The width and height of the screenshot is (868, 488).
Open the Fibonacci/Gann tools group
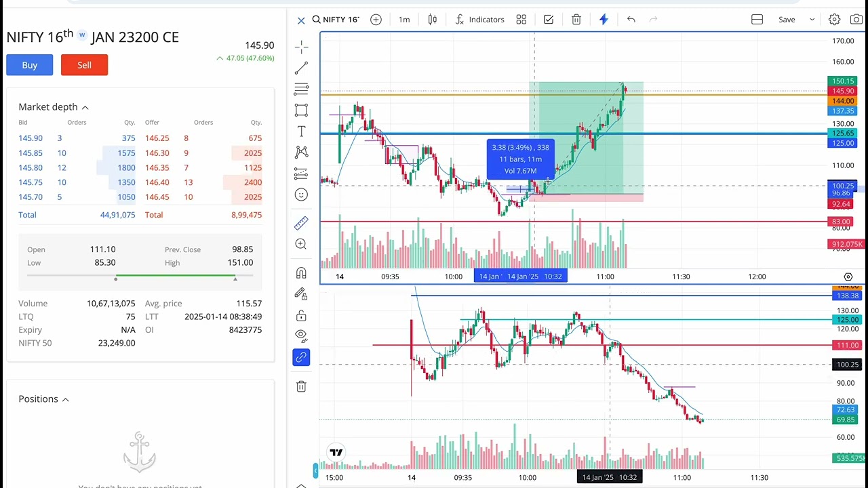tap(302, 89)
